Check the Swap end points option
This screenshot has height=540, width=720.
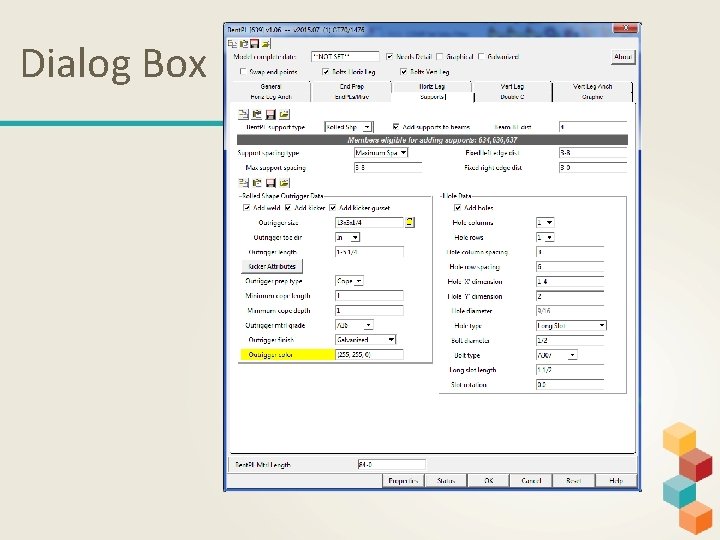click(x=243, y=72)
